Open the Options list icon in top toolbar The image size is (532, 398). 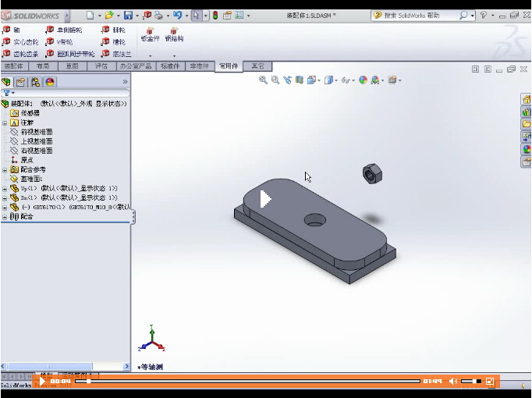(x=239, y=16)
